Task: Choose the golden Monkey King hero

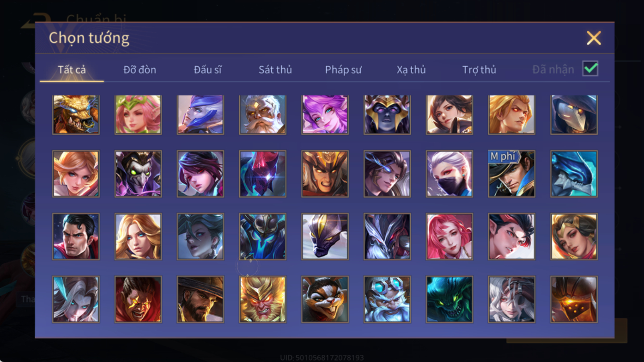Action: point(263,300)
